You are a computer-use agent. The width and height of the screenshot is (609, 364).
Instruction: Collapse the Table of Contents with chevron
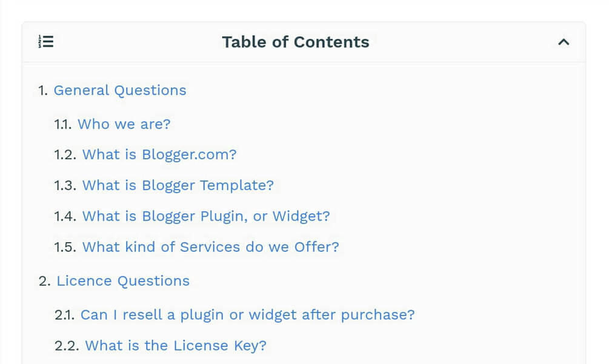pos(564,42)
